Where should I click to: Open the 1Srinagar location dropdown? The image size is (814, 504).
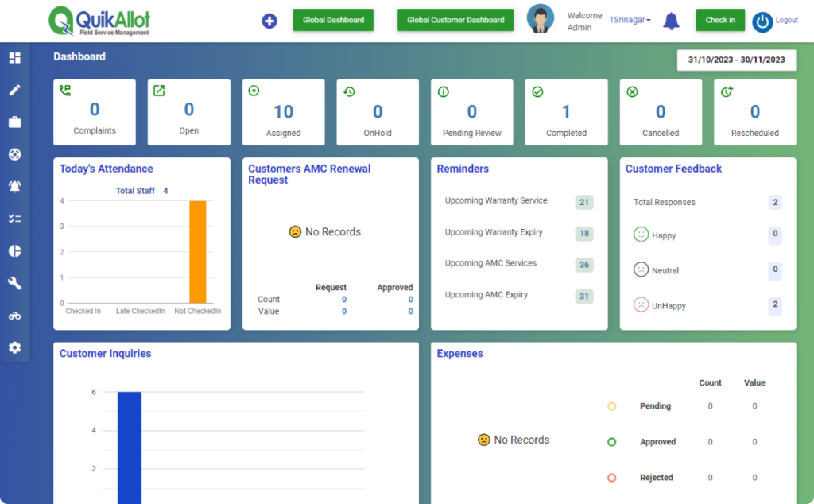click(x=630, y=20)
